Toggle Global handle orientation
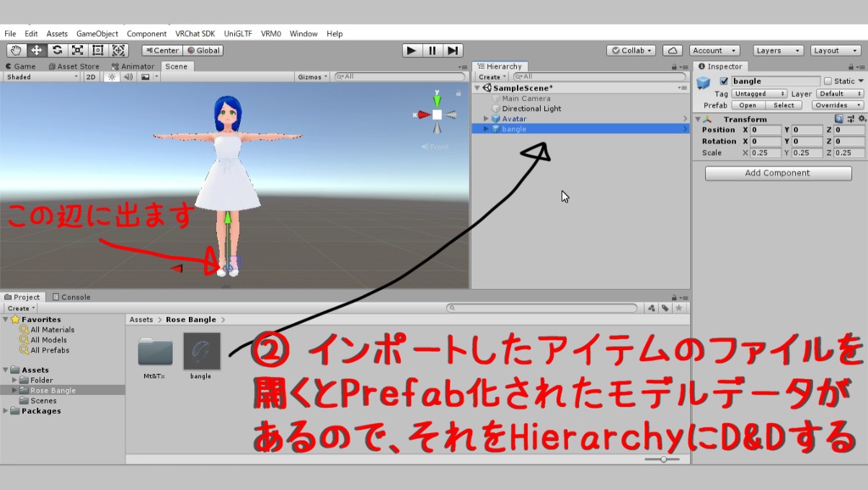This screenshot has width=868, height=490. pos(203,50)
